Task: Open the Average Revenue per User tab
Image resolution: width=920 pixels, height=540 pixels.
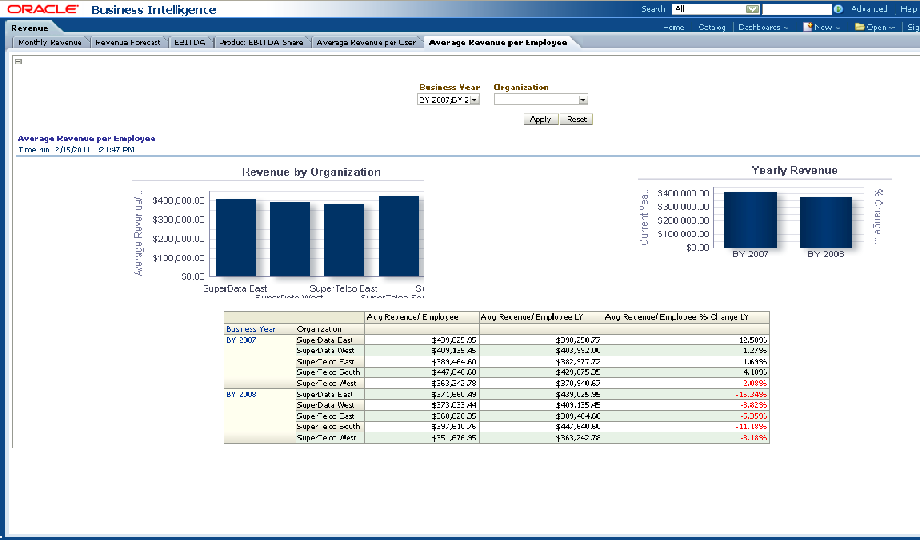Action: click(366, 42)
